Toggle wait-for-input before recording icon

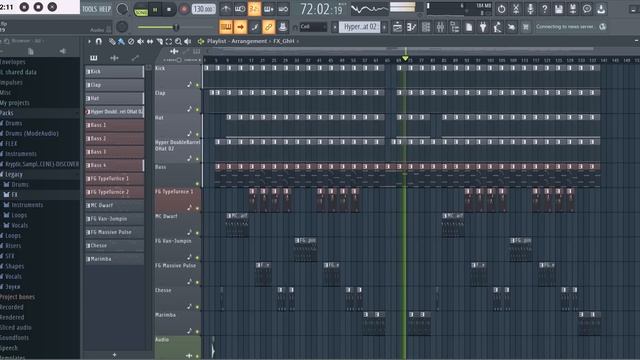point(240,9)
